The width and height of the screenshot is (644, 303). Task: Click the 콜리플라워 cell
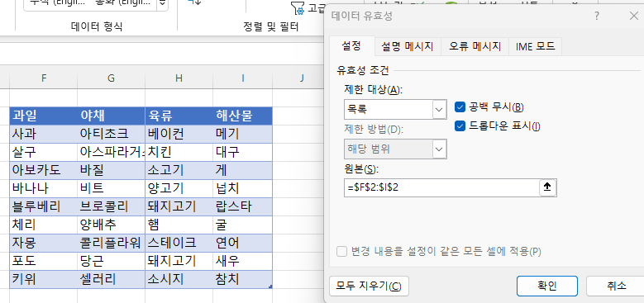tap(112, 243)
